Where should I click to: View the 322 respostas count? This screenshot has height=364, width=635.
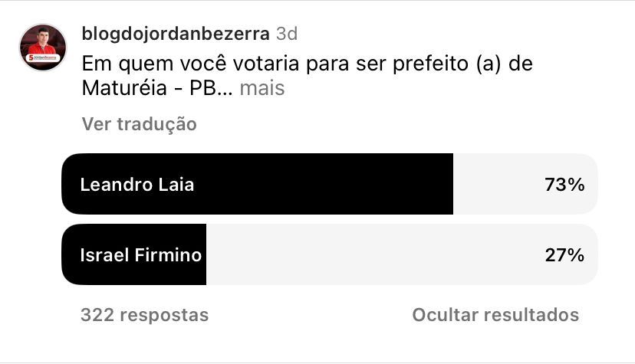tap(145, 315)
